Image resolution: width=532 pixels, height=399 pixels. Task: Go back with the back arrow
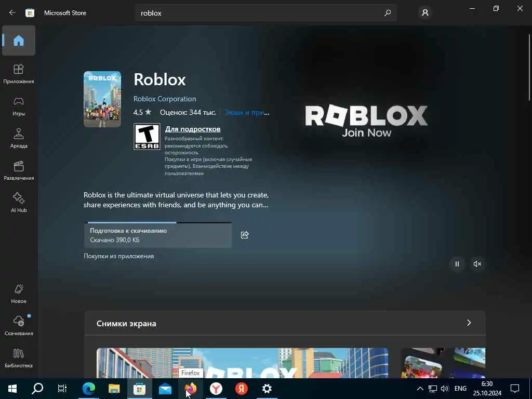coord(12,12)
